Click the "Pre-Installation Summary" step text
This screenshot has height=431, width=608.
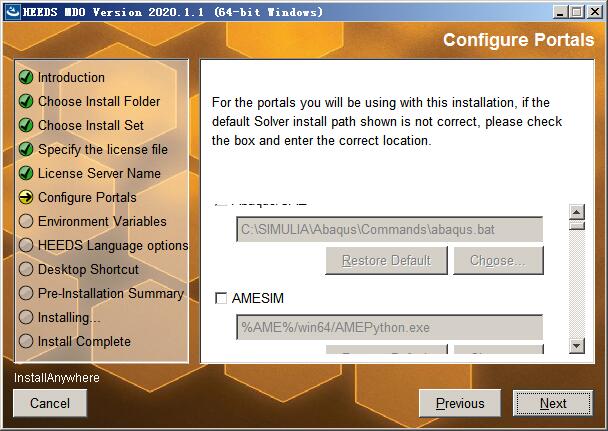click(x=111, y=294)
